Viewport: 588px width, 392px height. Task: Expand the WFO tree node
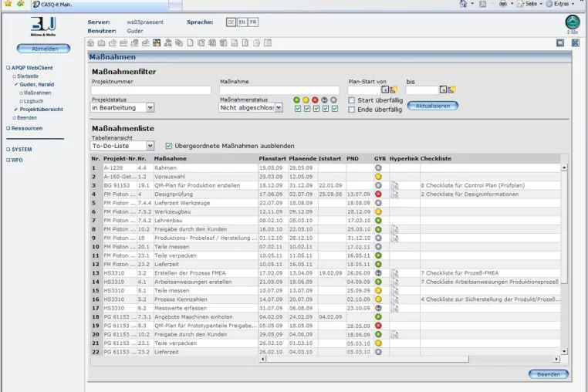click(x=8, y=161)
